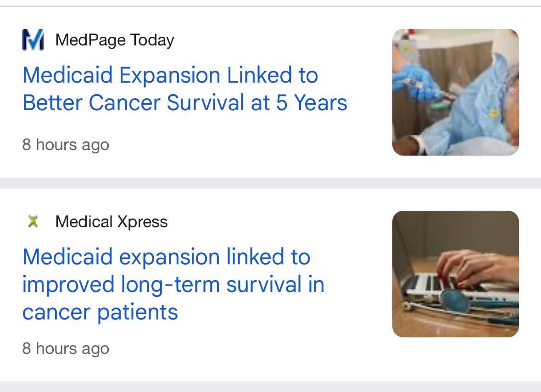The height and width of the screenshot is (392, 541).
Task: Click "5 Years" in the MedPage headline
Action: 312,103
